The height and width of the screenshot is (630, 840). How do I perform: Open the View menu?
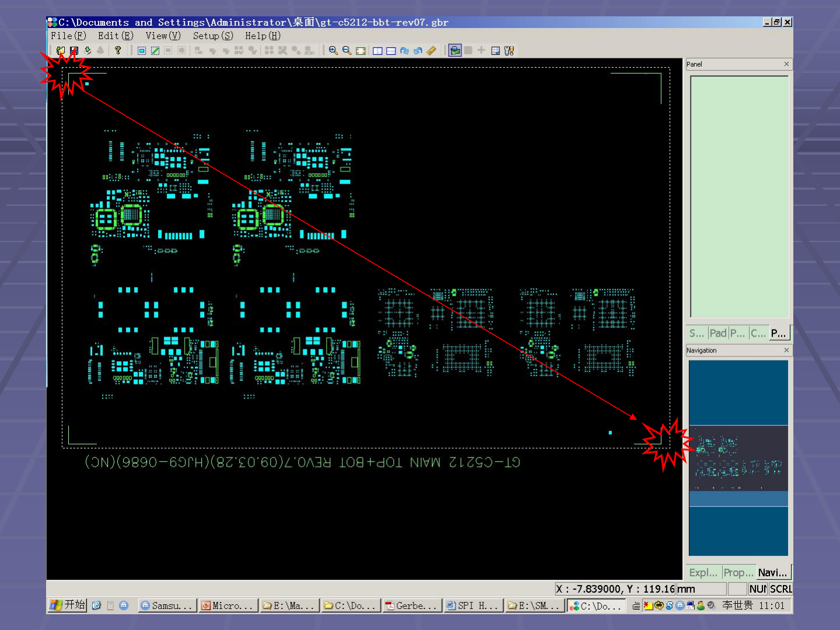point(163,36)
